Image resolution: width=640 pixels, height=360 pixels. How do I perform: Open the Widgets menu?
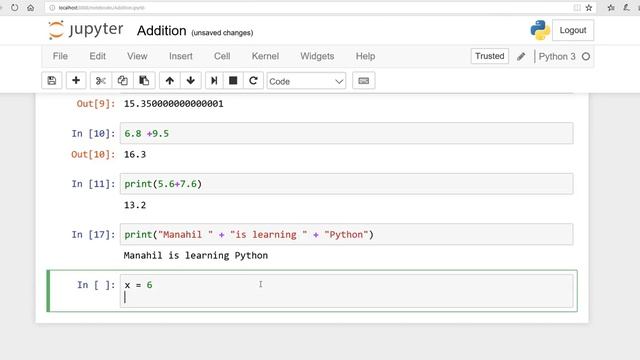[x=317, y=56]
